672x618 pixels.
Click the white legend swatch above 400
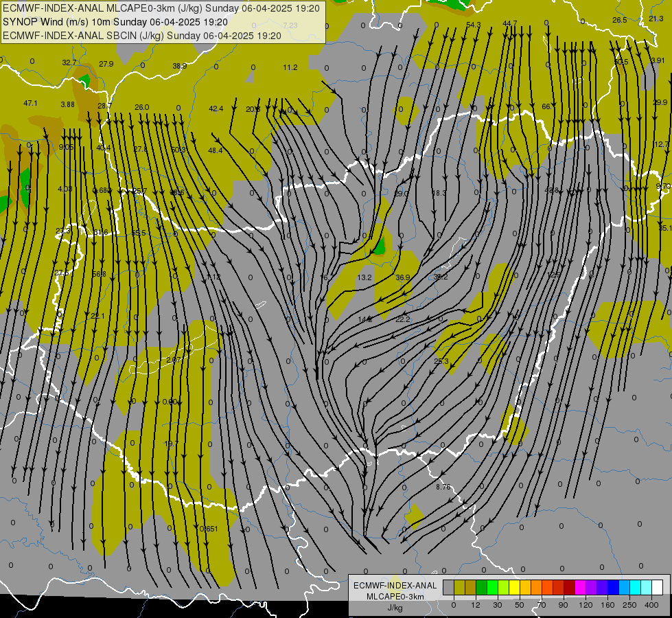658,588
